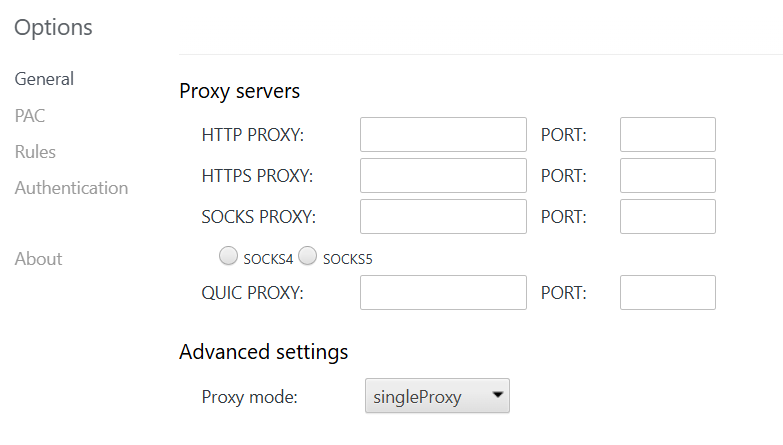This screenshot has width=783, height=445.
Task: Expand the Proxy mode dropdown
Action: (x=437, y=397)
